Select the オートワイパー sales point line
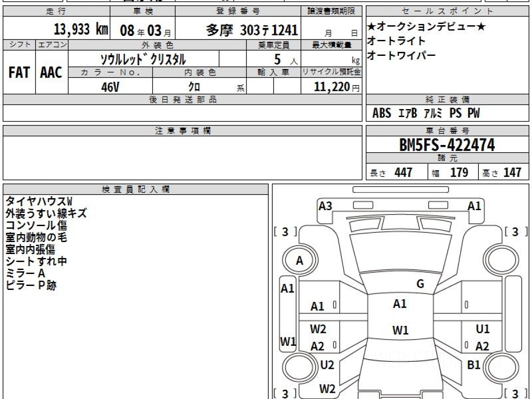This screenshot has height=399, width=532. pyautogui.click(x=401, y=55)
